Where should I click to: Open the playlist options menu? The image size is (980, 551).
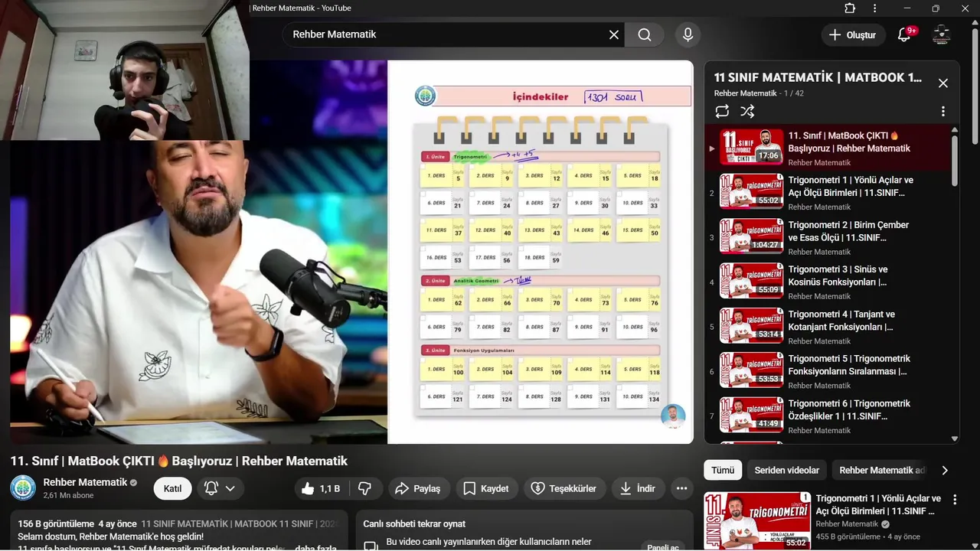coord(943,111)
